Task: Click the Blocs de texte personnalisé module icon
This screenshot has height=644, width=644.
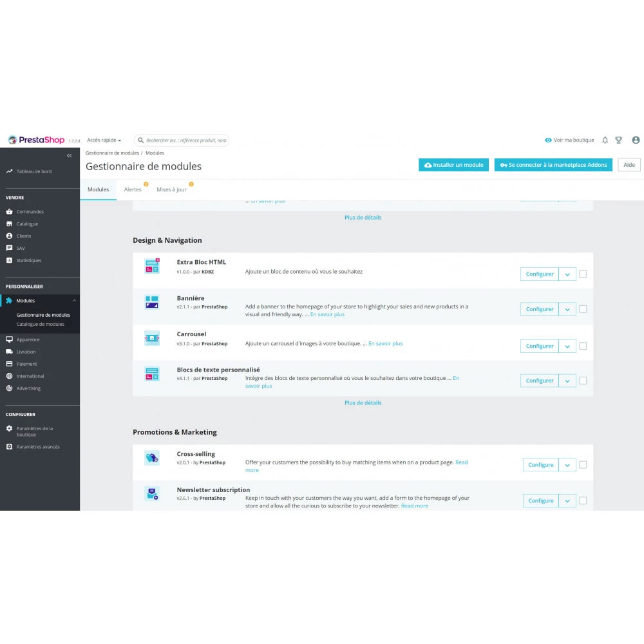Action: (152, 374)
